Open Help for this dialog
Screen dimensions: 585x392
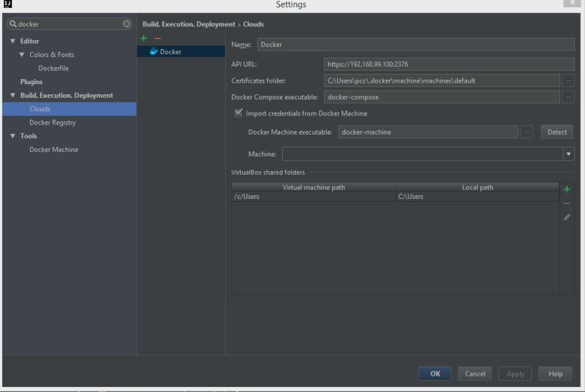(555, 374)
